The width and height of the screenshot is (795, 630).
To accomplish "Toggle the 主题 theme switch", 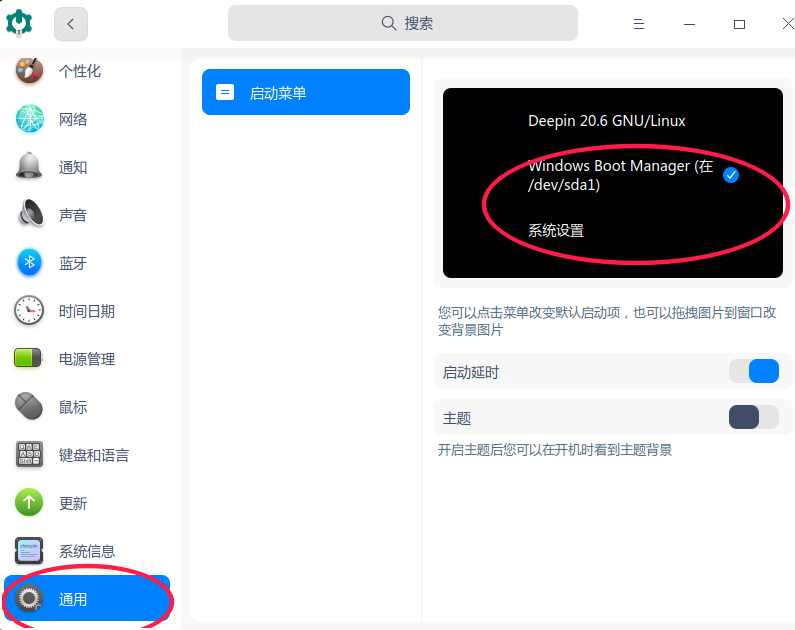I will pyautogui.click(x=754, y=417).
